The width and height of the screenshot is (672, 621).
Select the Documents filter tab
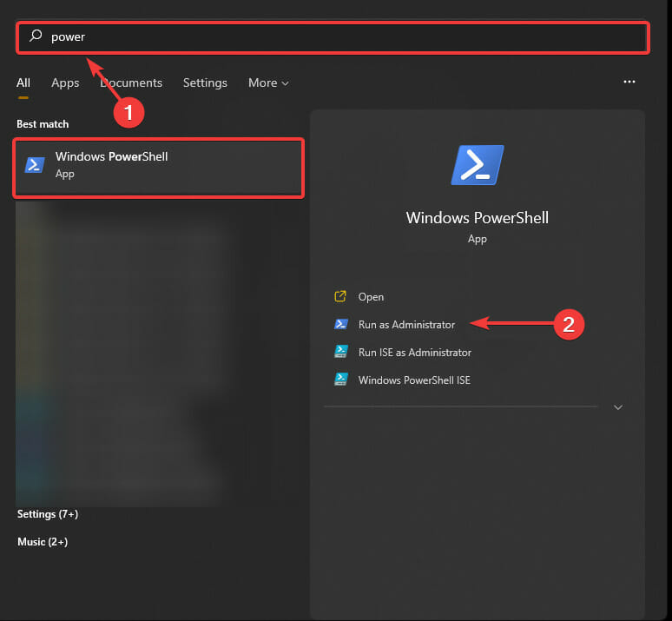131,83
